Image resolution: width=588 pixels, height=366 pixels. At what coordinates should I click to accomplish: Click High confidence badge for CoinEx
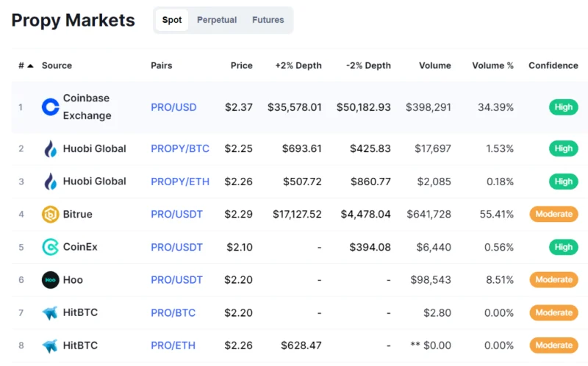coord(563,247)
